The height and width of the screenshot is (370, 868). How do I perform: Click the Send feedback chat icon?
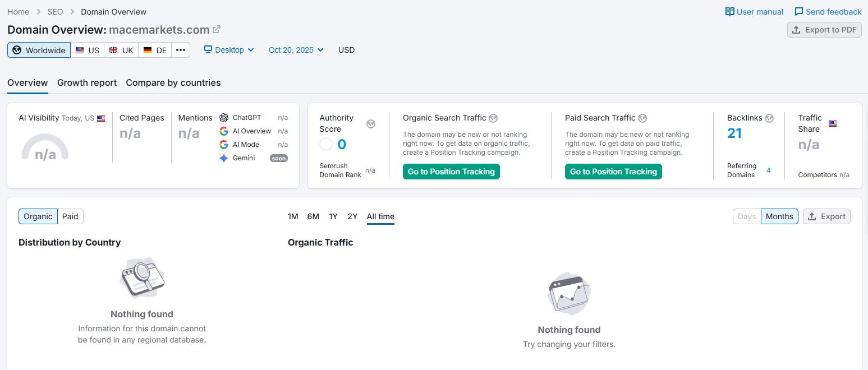click(x=799, y=12)
